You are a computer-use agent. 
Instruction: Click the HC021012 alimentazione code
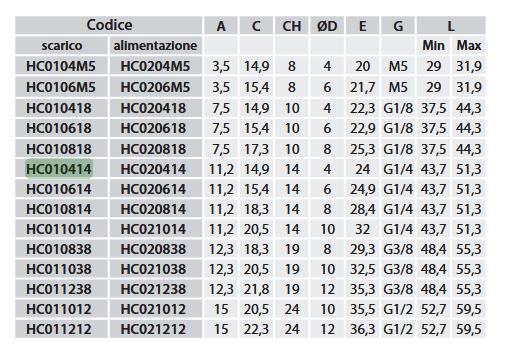[153, 309]
